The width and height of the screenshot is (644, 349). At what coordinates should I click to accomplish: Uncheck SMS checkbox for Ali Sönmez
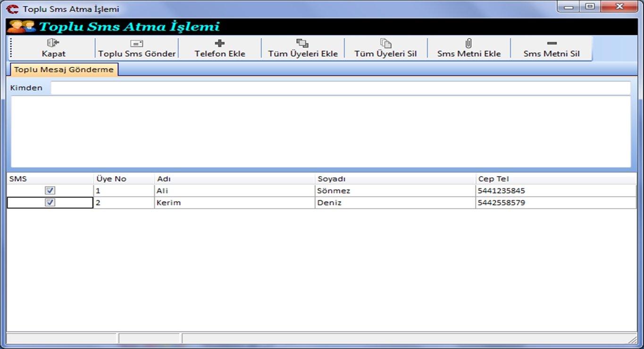click(50, 190)
